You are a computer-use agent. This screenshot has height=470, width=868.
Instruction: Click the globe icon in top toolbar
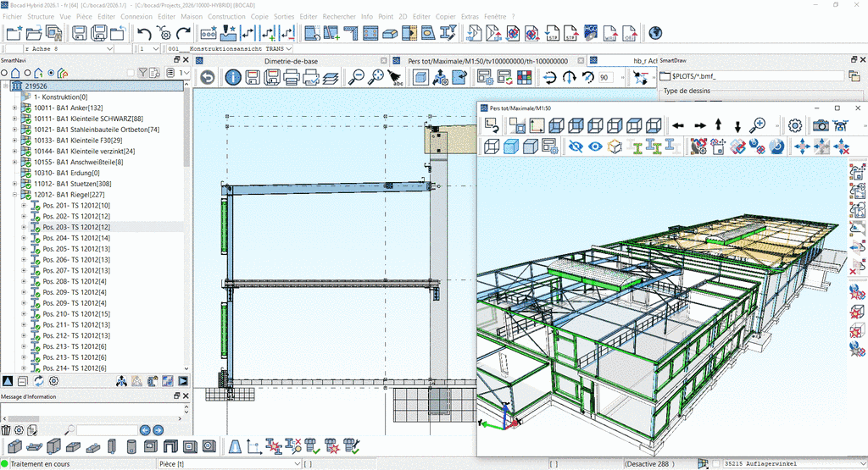point(655,33)
